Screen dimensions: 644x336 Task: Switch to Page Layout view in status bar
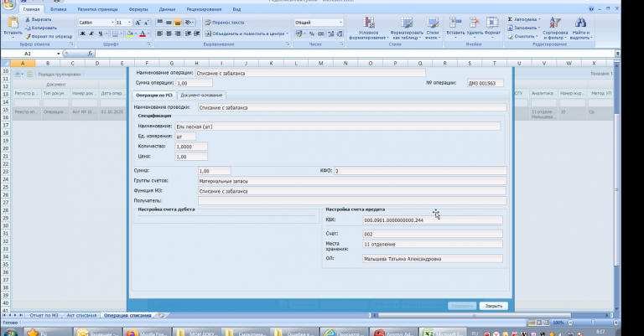click(539, 323)
